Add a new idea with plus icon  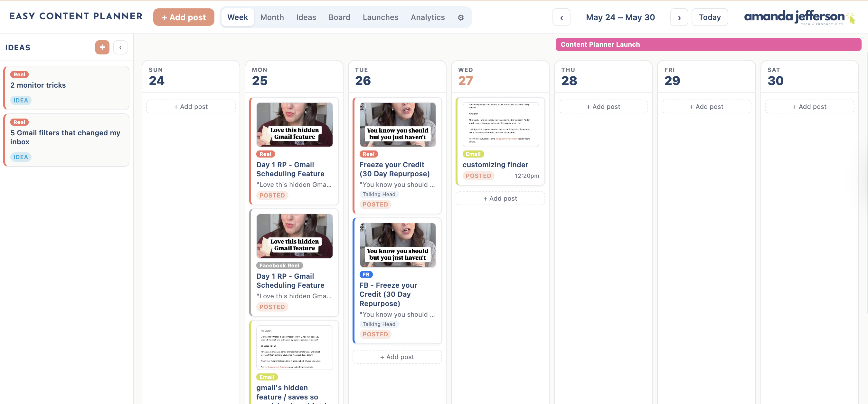coord(102,47)
